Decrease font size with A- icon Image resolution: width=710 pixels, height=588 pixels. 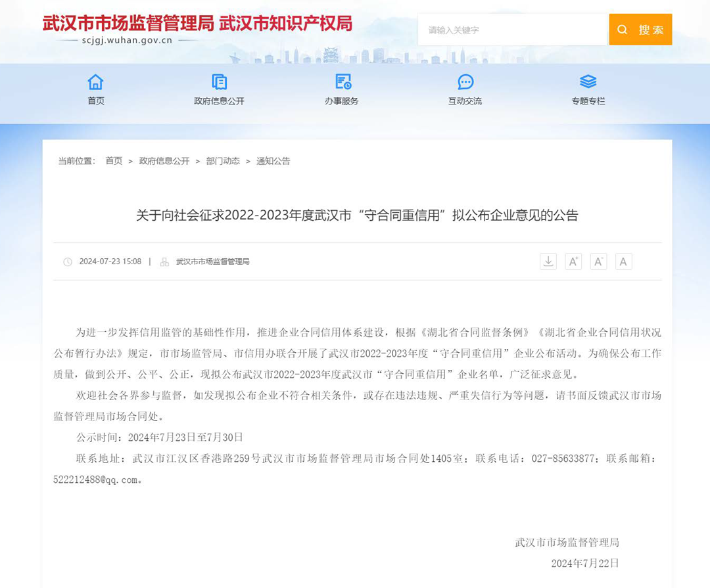(x=598, y=261)
